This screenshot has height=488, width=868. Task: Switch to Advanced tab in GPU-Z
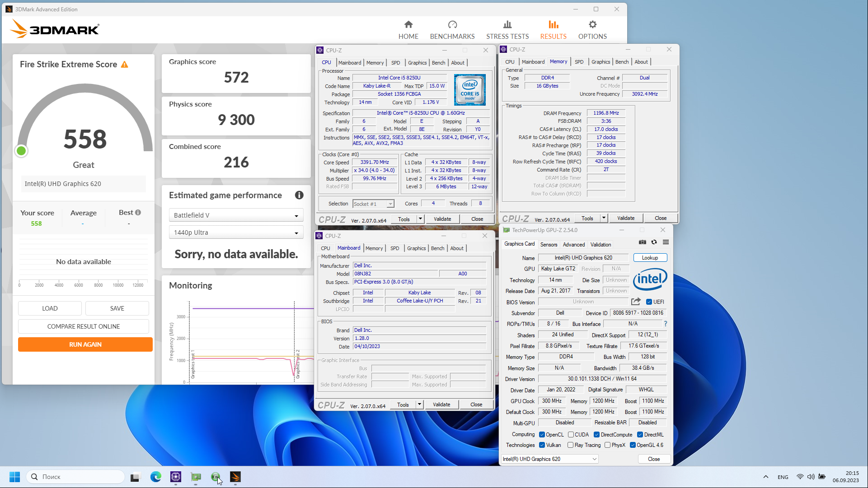click(x=574, y=245)
